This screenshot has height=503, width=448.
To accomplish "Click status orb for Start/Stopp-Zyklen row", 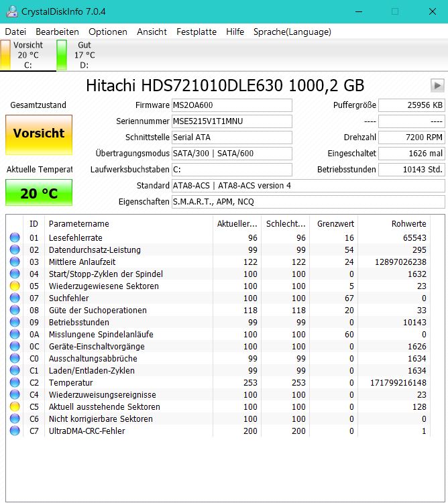I will point(15,274).
